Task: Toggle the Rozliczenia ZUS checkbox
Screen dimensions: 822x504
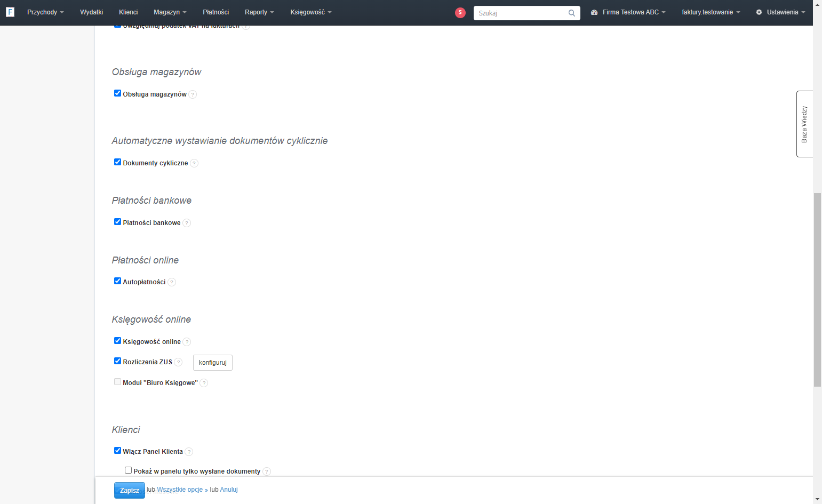Action: [117, 361]
